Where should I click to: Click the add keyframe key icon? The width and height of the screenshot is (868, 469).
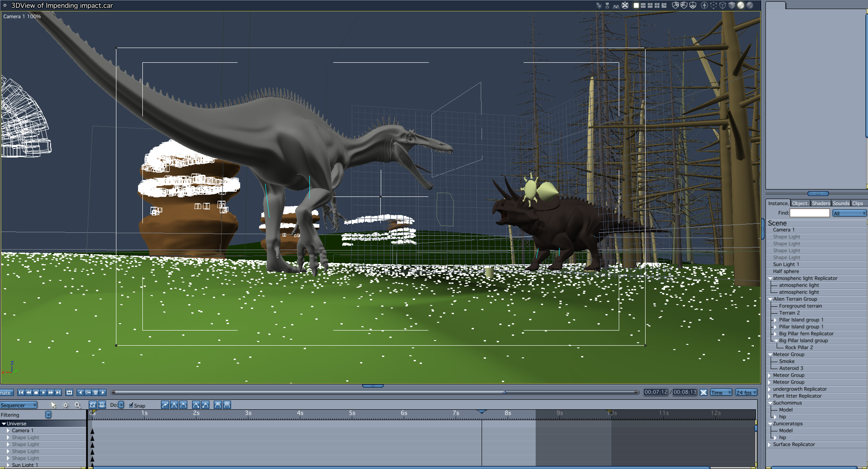(x=88, y=392)
